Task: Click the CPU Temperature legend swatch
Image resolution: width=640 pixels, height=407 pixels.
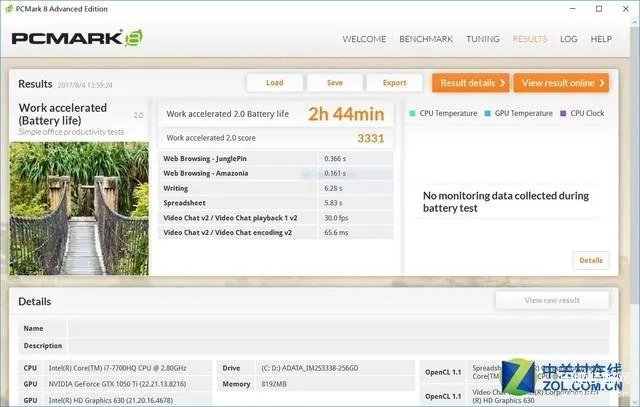Action: 413,114
